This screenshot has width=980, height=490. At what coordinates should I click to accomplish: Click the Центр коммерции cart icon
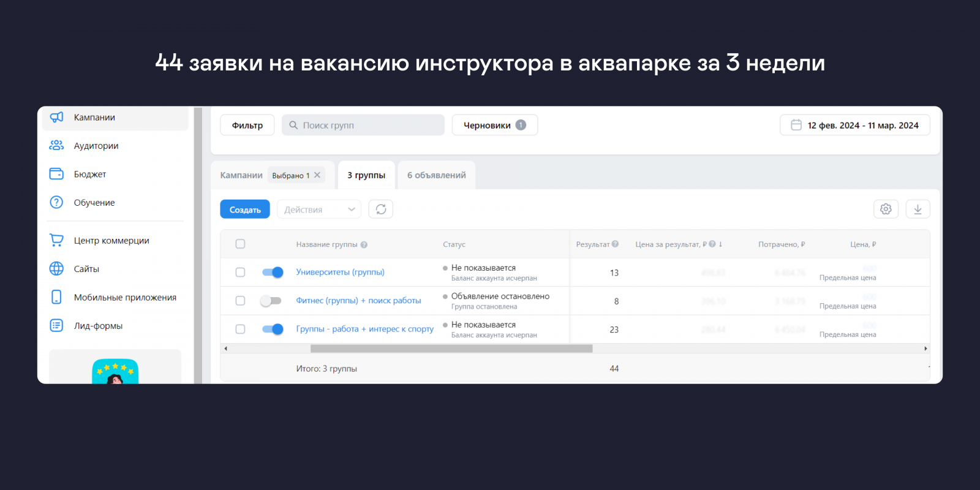tap(56, 240)
